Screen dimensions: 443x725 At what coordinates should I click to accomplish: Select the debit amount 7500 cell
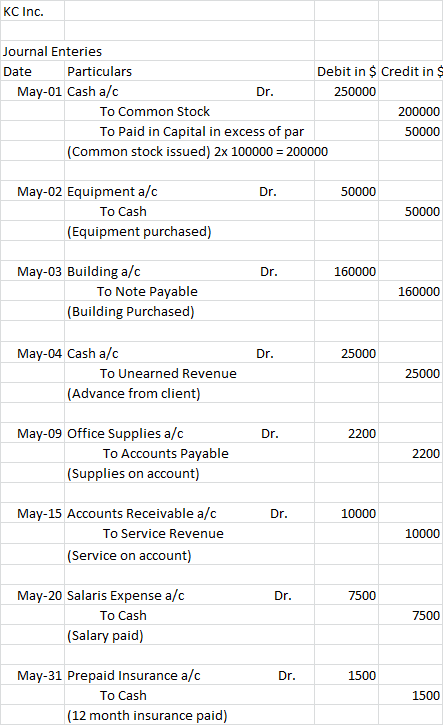(x=346, y=595)
